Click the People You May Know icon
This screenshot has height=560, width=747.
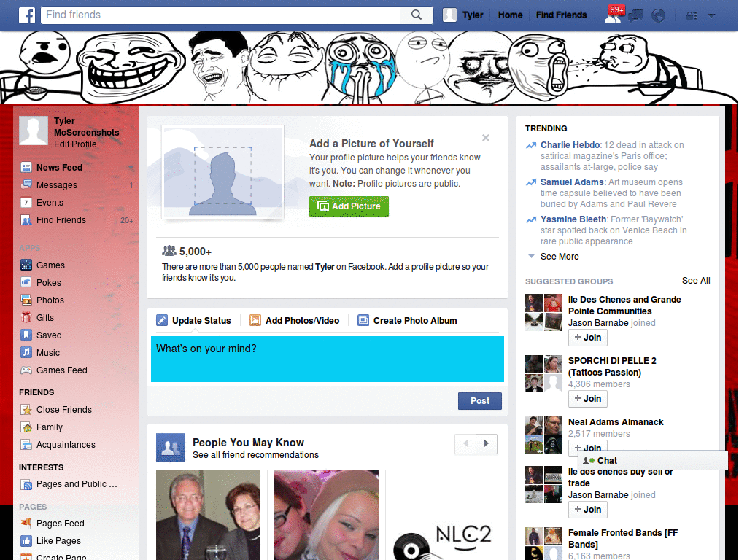[x=171, y=448]
